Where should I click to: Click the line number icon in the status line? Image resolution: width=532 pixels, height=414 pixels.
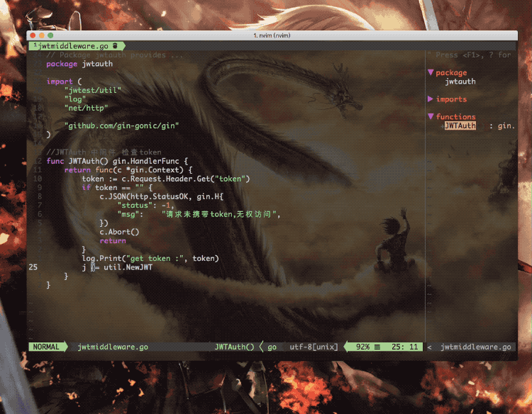point(377,347)
